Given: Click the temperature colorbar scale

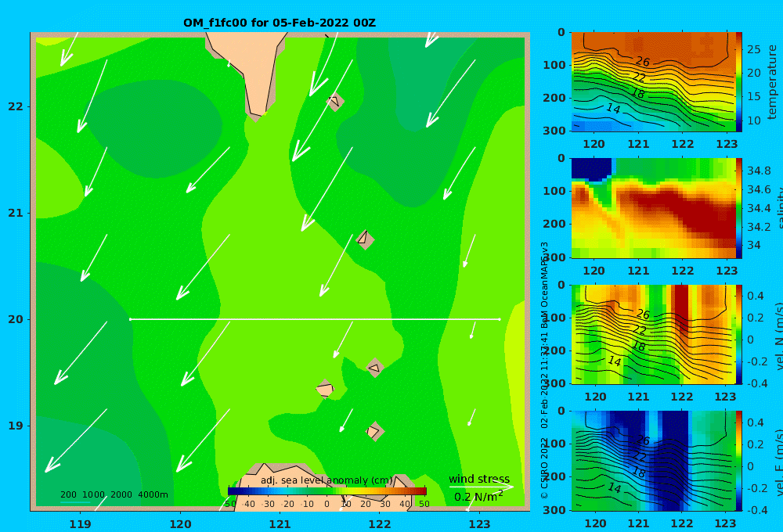Looking at the screenshot, I should pos(739,82).
